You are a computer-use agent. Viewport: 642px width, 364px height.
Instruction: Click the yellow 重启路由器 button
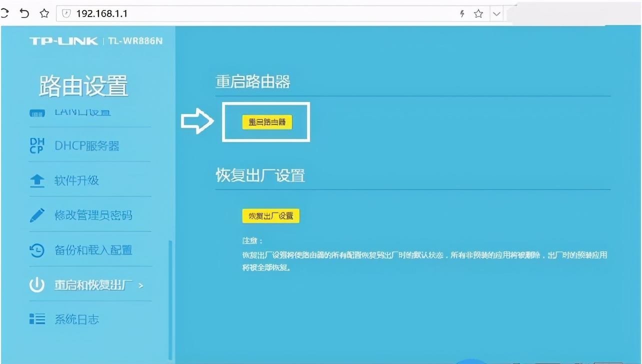[267, 122]
